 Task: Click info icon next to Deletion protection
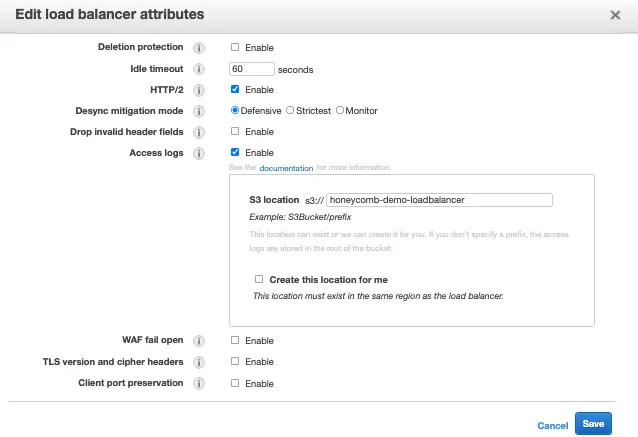tap(199, 48)
